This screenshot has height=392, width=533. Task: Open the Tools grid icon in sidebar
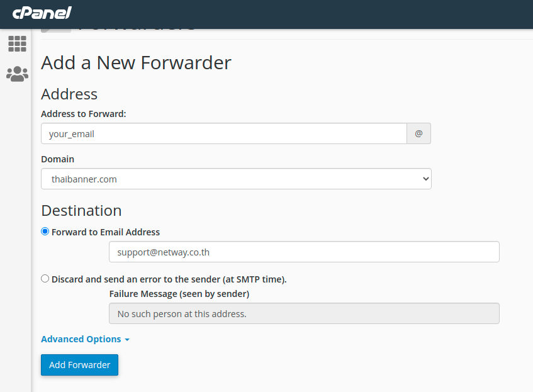17,43
